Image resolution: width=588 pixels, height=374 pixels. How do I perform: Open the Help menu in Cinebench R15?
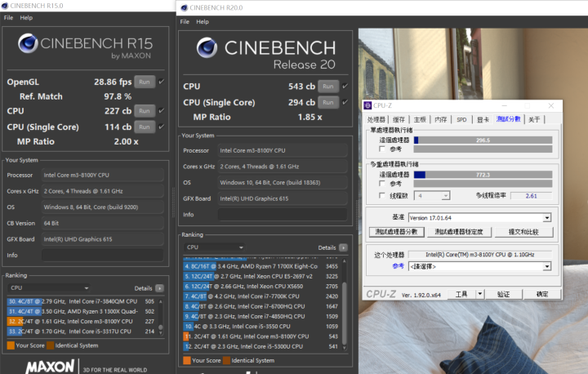coord(27,17)
